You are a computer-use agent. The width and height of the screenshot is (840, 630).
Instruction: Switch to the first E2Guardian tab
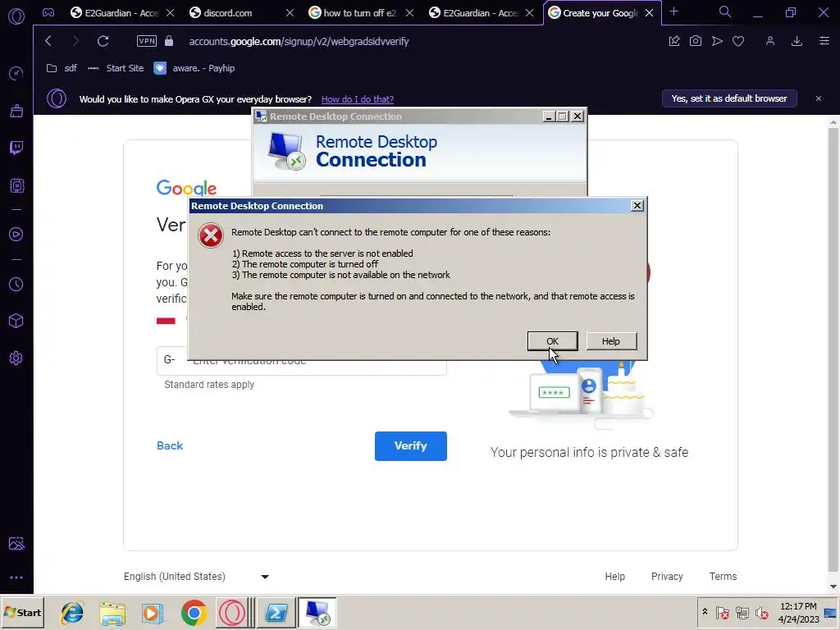[x=115, y=13]
